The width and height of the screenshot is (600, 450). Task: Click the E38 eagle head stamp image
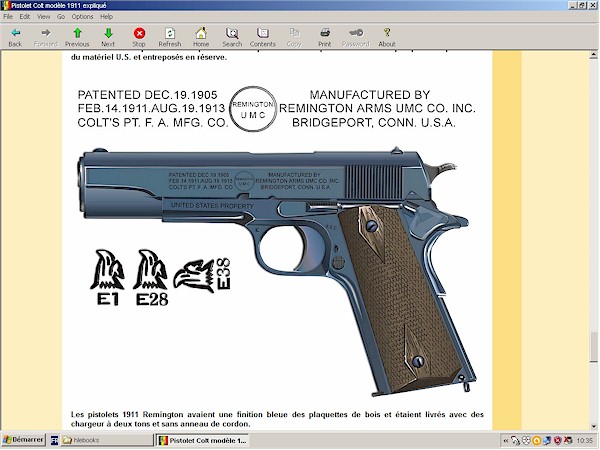[x=202, y=275]
